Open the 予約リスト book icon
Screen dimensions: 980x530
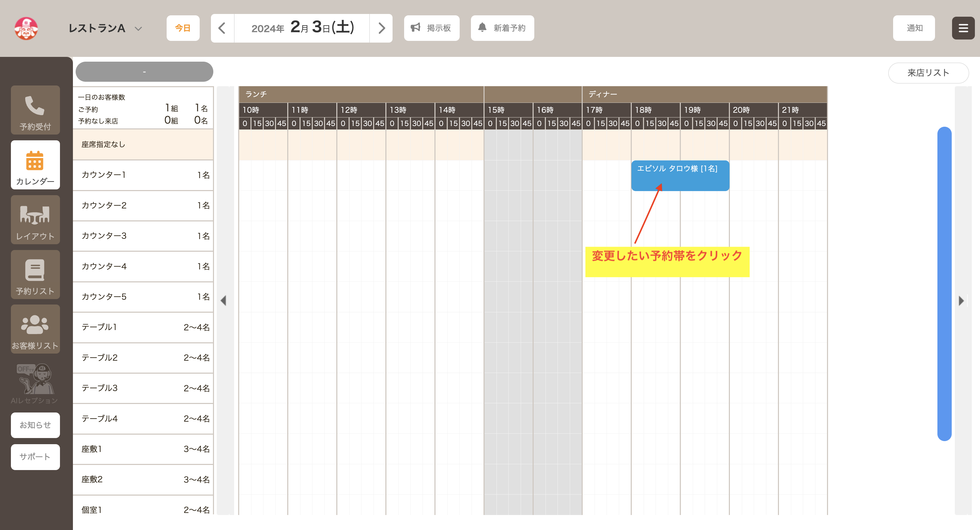coord(35,274)
